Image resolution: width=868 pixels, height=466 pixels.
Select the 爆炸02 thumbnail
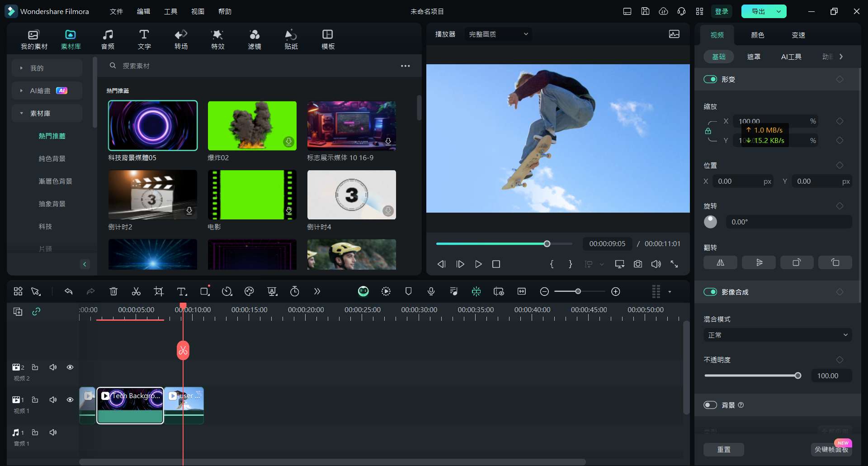(x=252, y=126)
